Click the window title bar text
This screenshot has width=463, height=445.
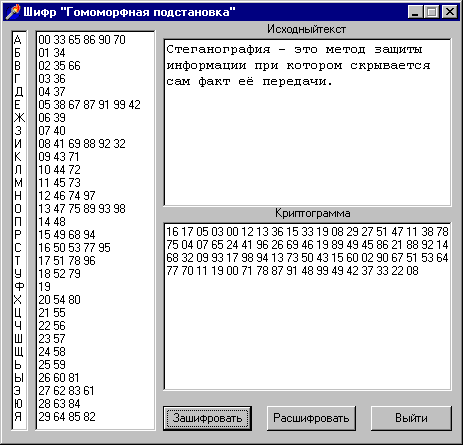tap(129, 12)
